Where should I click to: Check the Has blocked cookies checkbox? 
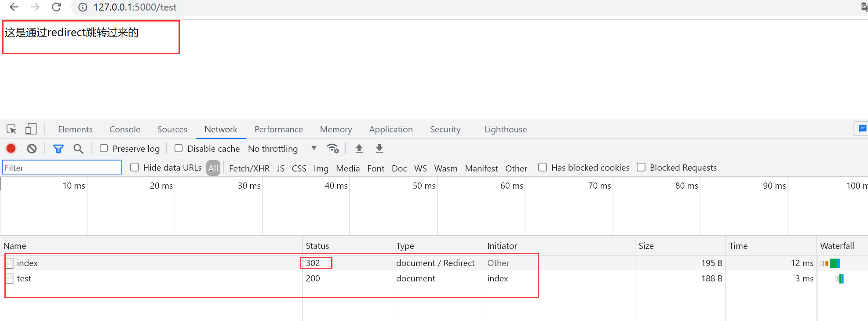pyautogui.click(x=543, y=167)
